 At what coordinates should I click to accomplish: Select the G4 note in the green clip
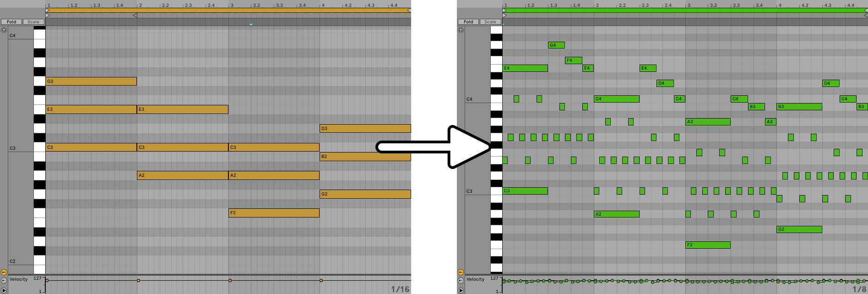557,45
